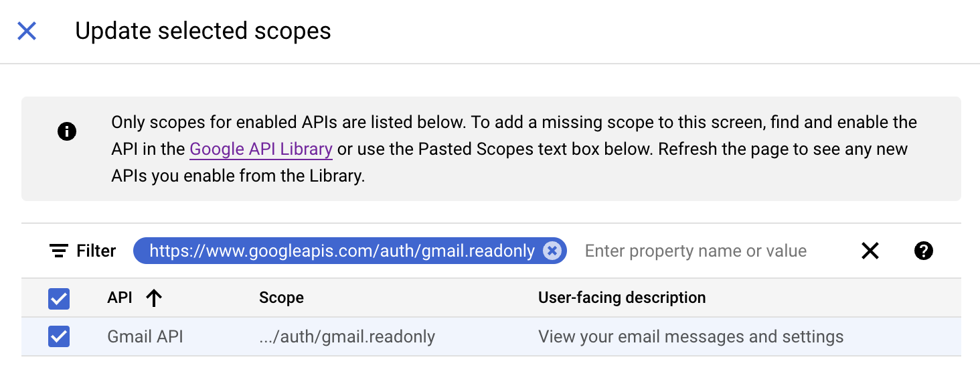Screen dimensions: 980x386
Task: Toggle the select-all checkbox in table header
Action: (59, 298)
